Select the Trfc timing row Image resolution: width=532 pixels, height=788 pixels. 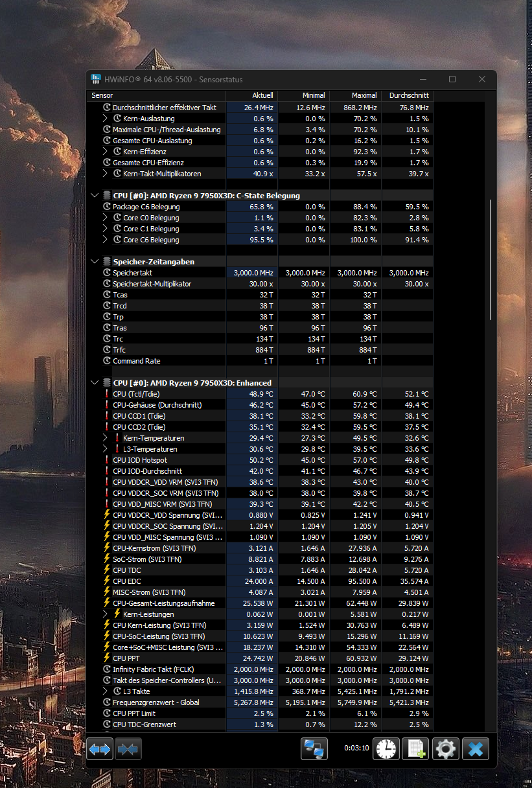click(261, 350)
